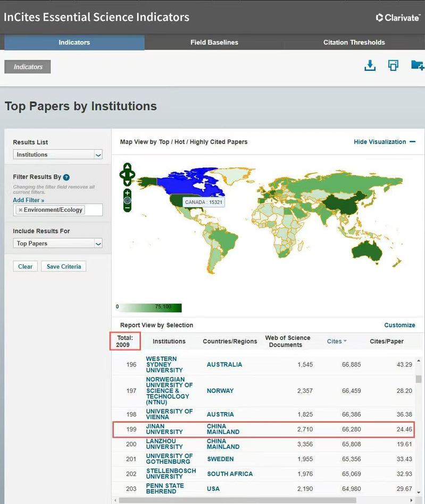Download the report data

(370, 65)
